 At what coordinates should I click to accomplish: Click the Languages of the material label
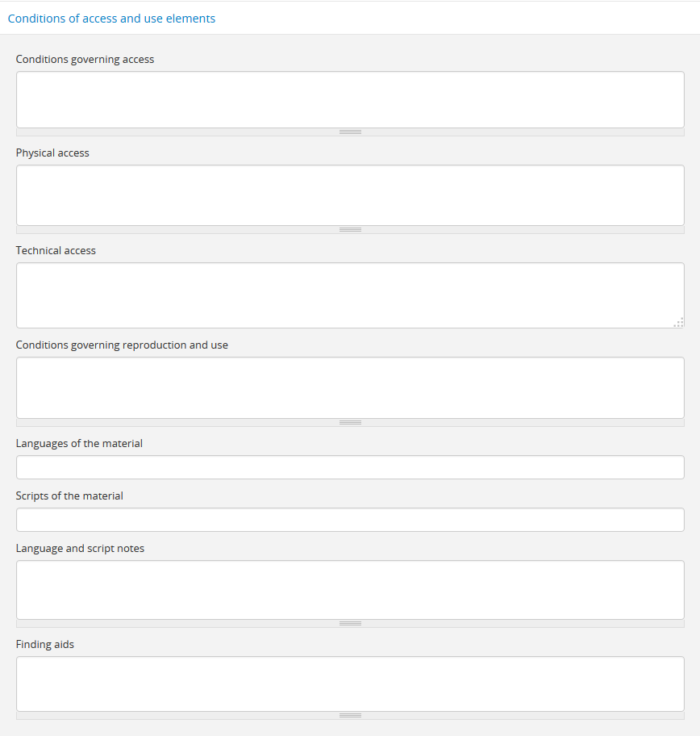[79, 443]
